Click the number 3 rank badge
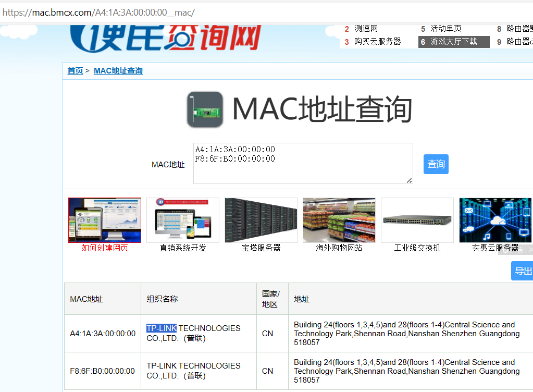 click(x=346, y=42)
